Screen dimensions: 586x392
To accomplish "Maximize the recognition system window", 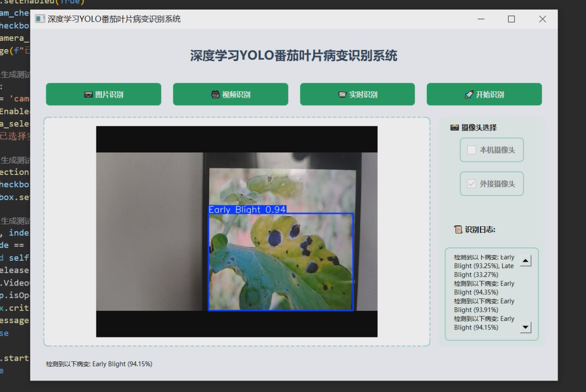I will [511, 19].
